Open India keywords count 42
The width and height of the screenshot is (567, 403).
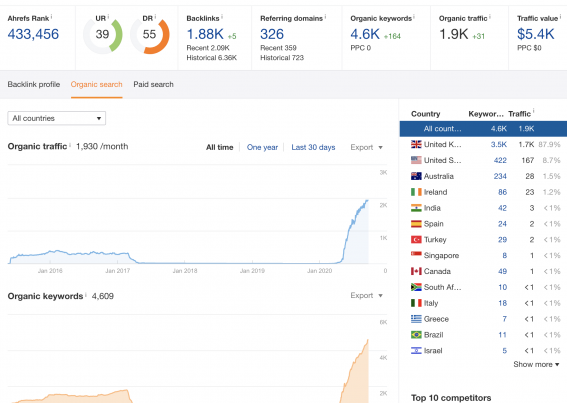503,208
